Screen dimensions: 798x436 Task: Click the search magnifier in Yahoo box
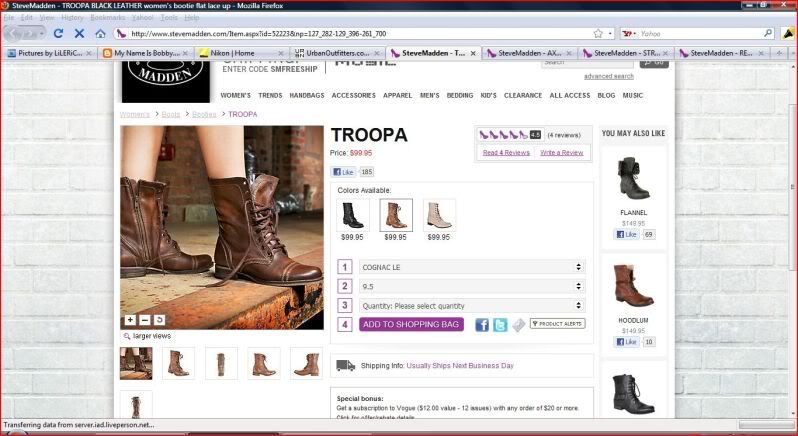click(768, 33)
